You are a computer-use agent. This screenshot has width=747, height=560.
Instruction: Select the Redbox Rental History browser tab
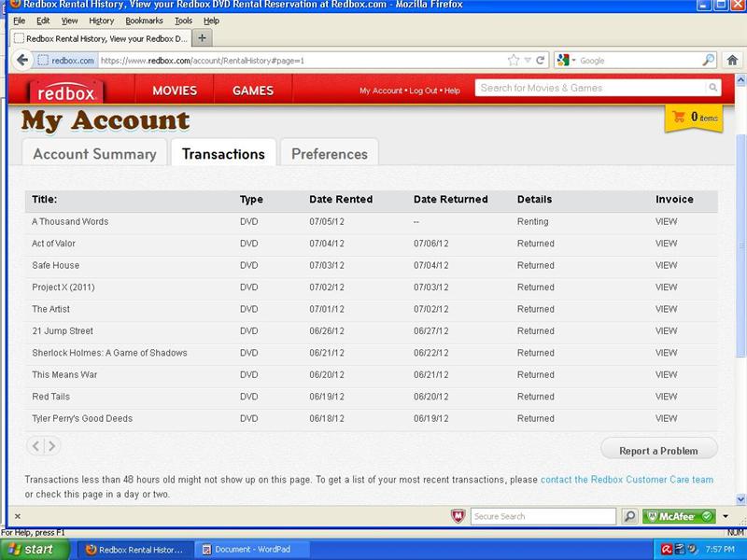pos(101,38)
